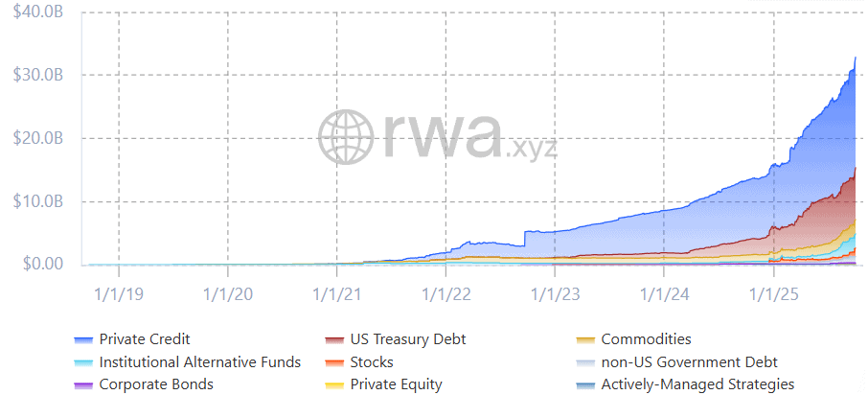This screenshot has height=395, width=868.
Task: Toggle the Stocks legend label
Action: [x=372, y=362]
